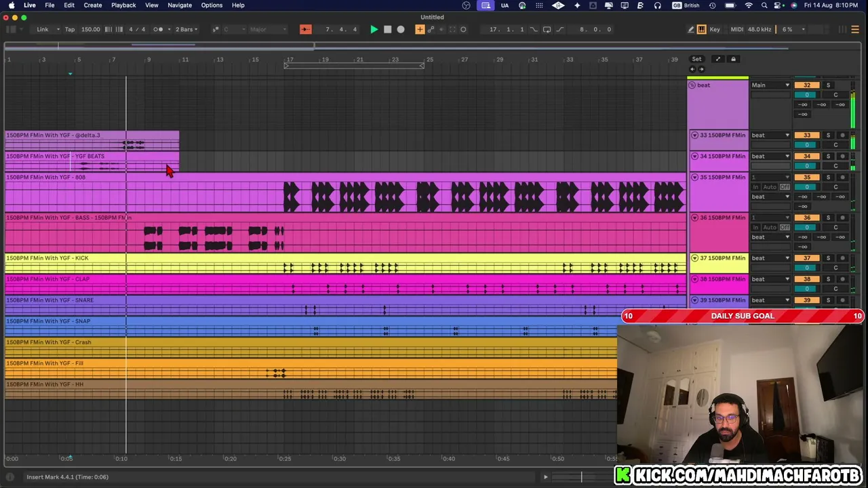Toggle the MIDI Arrangement Overdub plus button
The height and width of the screenshot is (488, 868).
[420, 29]
